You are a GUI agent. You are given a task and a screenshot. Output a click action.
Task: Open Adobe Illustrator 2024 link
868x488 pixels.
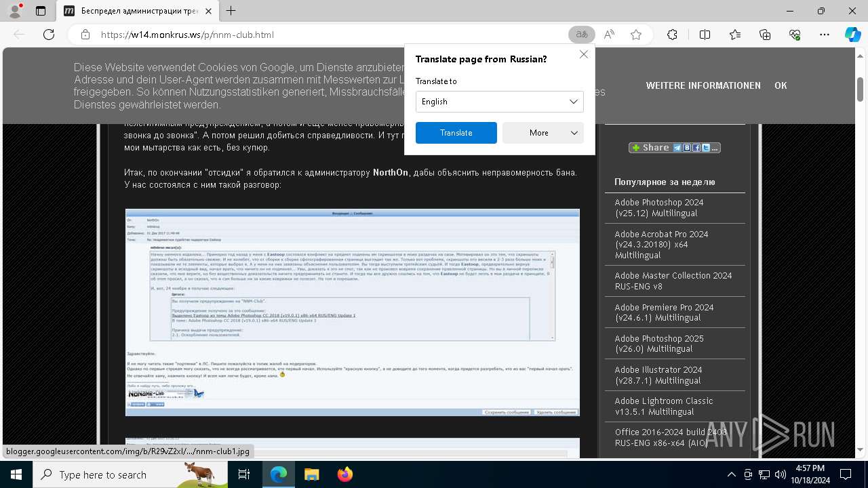(x=658, y=375)
